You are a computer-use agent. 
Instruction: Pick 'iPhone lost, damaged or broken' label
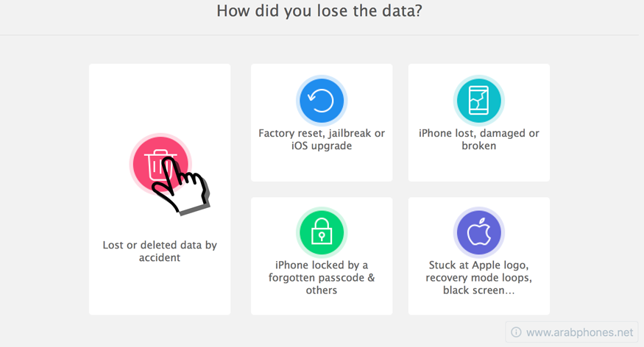[479, 140]
